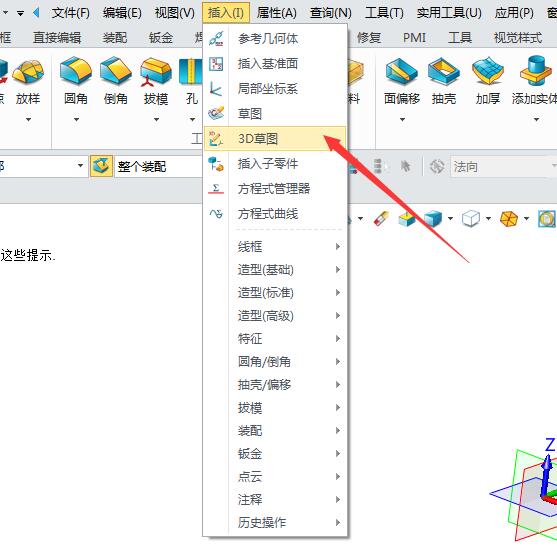This screenshot has height=554, width=557.
Task: Click the 整个装配 filter icon
Action: 101,166
